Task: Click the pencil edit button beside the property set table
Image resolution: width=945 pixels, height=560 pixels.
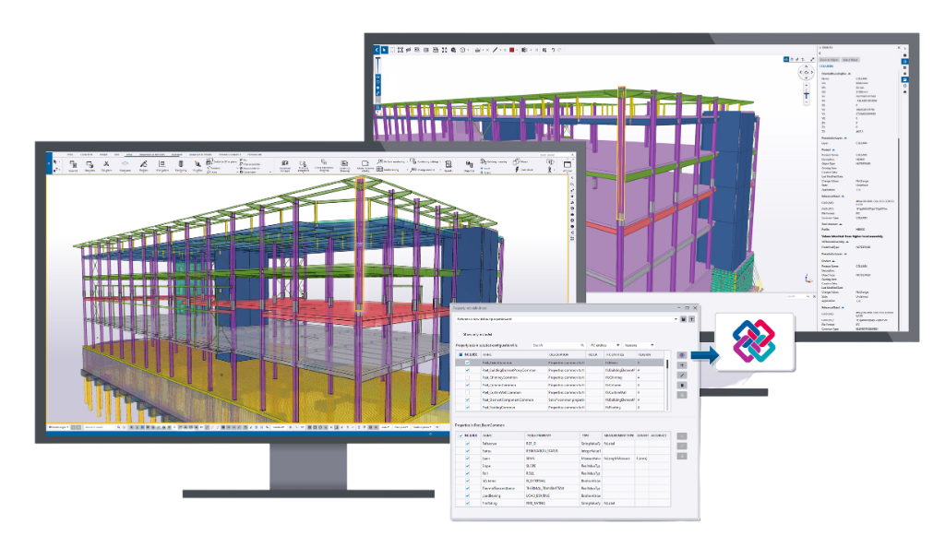Action: click(x=682, y=375)
